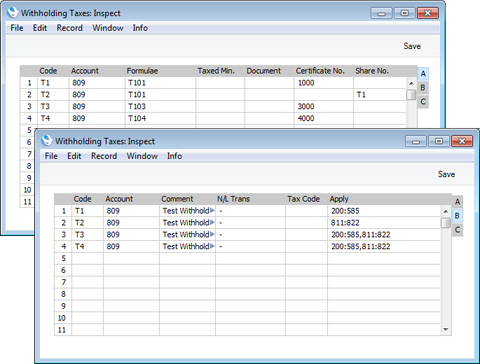
Task: Switch to flip C in back window
Action: point(423,102)
